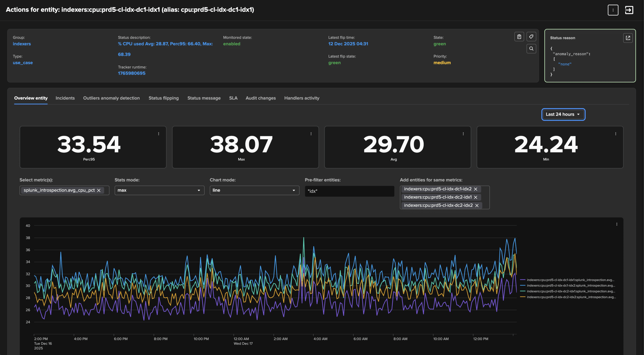The image size is (644, 355).
Task: Open the Stats mode max dropdown
Action: point(159,190)
